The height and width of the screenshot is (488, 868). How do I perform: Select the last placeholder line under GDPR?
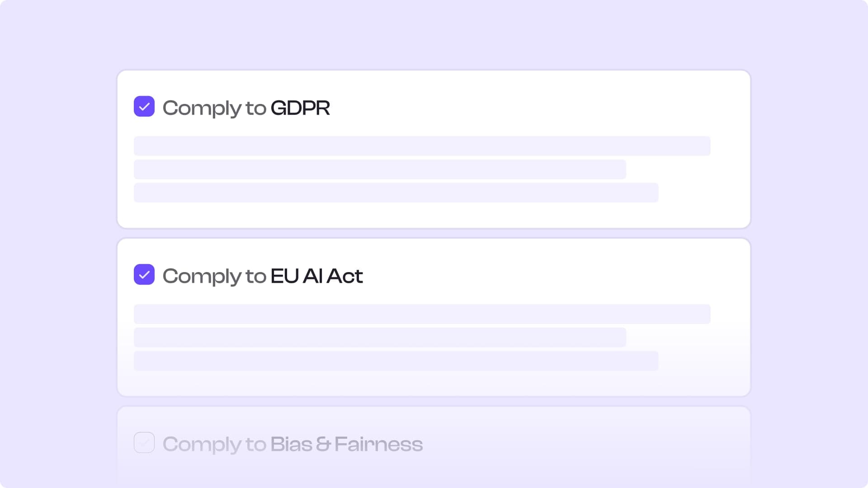point(396,192)
